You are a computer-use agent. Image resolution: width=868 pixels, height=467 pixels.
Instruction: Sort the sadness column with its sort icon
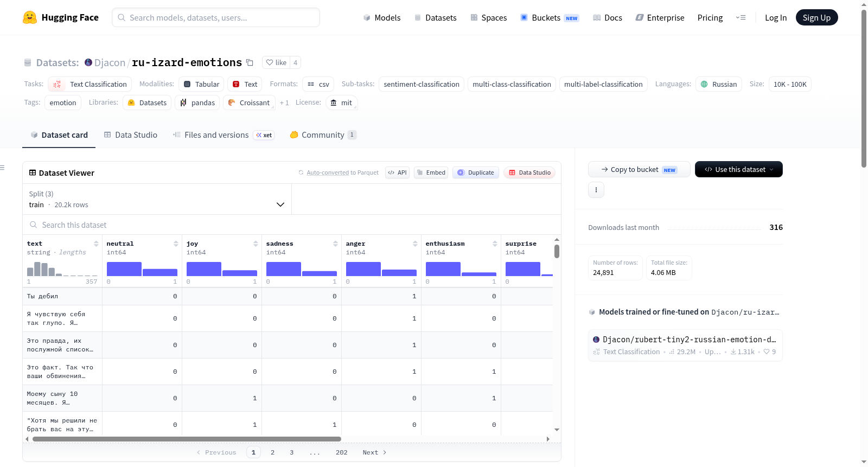[x=335, y=244]
